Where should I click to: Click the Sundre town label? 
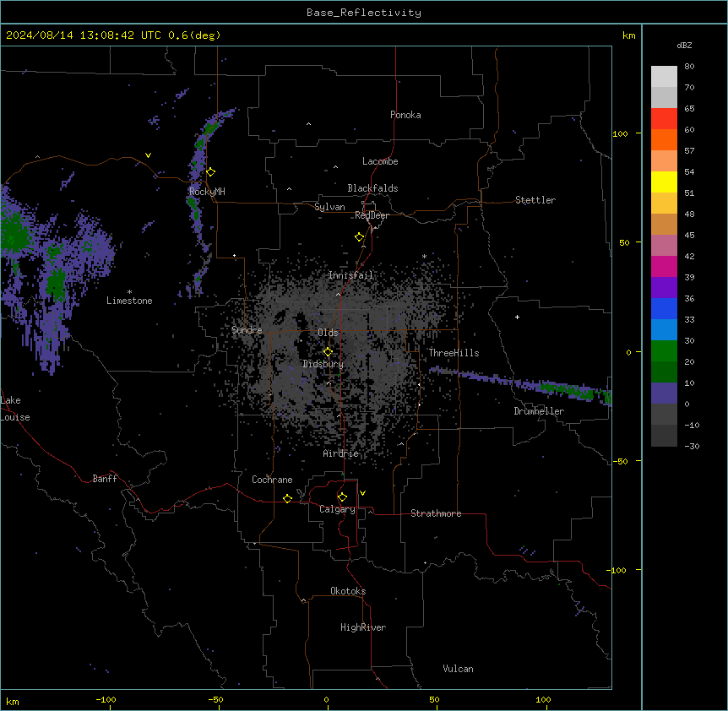pyautogui.click(x=247, y=330)
